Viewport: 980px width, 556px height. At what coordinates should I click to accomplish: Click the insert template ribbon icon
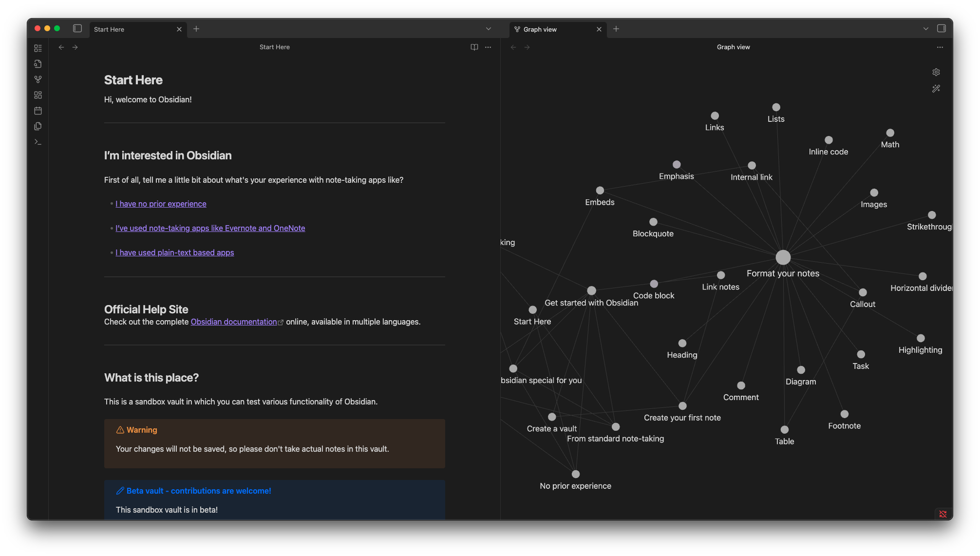[x=38, y=126]
